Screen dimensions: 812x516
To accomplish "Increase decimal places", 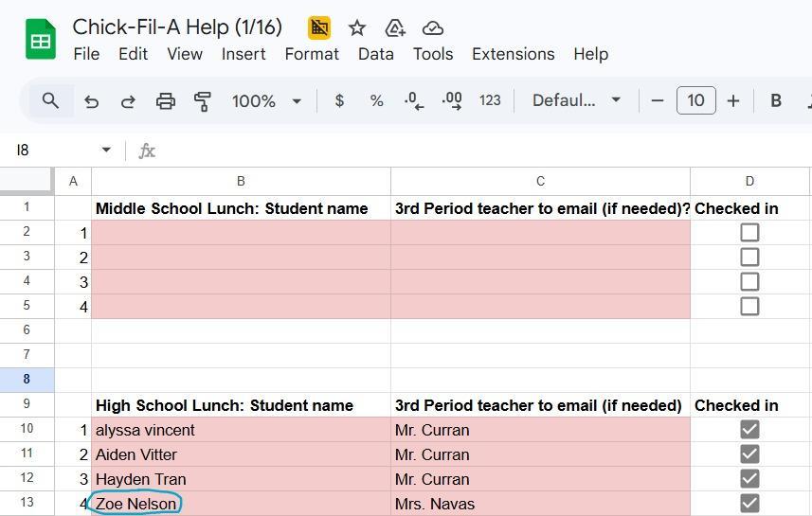I will point(452,100).
